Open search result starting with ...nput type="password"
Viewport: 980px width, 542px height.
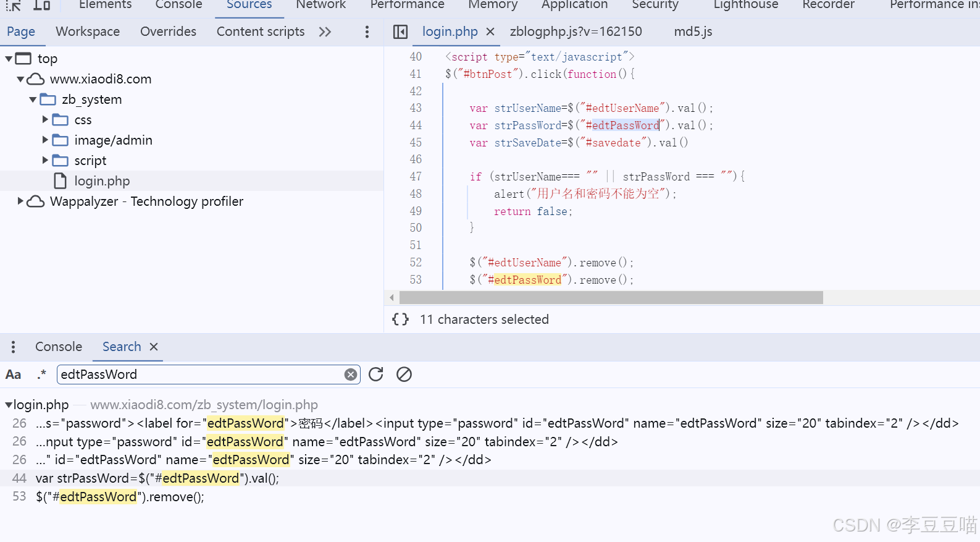[x=327, y=442]
